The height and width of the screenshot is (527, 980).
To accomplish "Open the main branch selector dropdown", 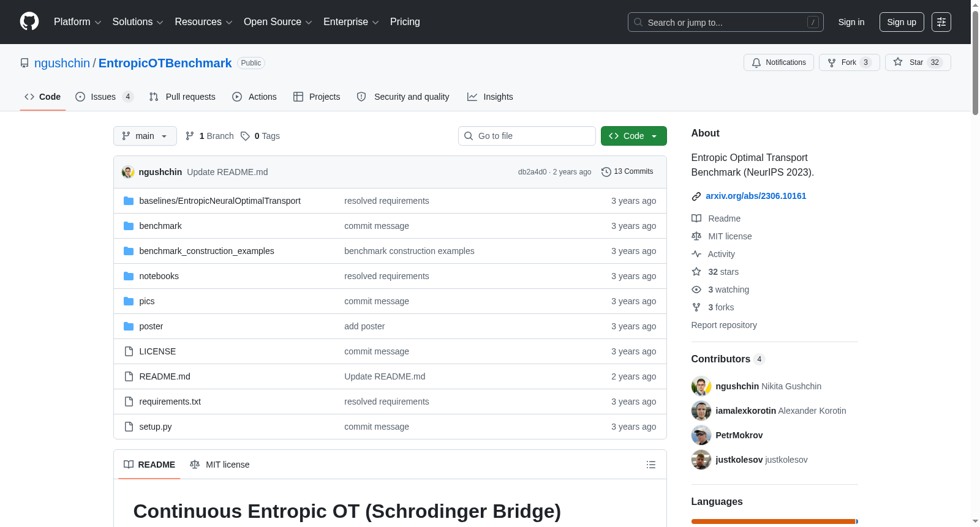I will point(145,136).
